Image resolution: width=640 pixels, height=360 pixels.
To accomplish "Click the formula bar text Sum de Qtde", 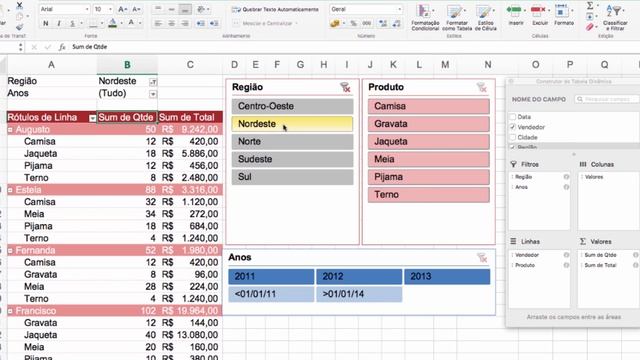I will (89, 47).
